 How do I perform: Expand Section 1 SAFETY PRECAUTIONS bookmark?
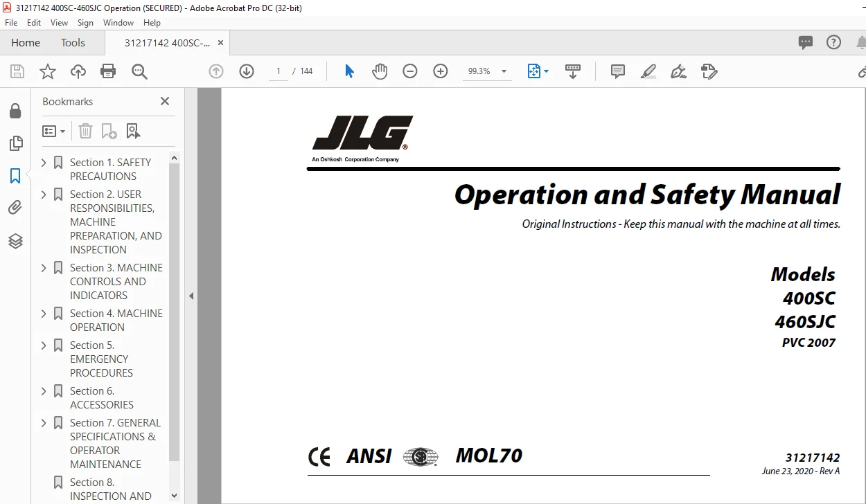44,163
